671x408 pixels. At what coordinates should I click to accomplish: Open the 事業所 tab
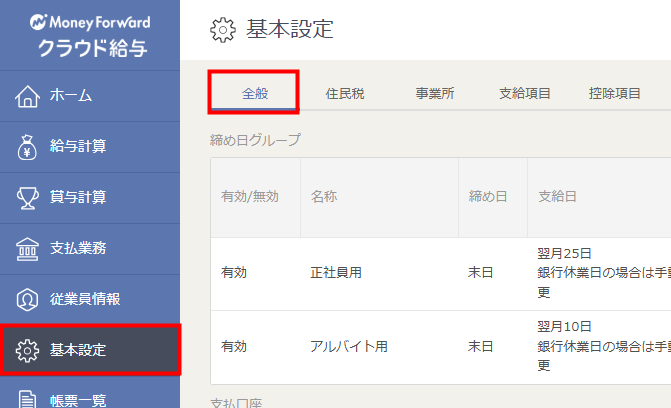click(435, 94)
